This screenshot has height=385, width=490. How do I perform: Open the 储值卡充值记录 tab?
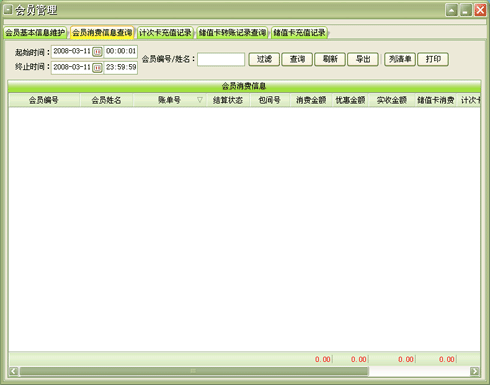click(299, 33)
